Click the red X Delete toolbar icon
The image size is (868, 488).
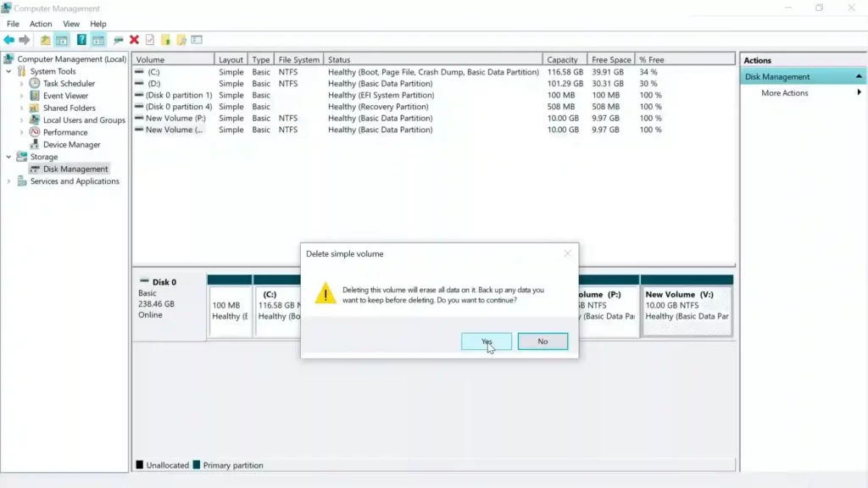pos(134,40)
